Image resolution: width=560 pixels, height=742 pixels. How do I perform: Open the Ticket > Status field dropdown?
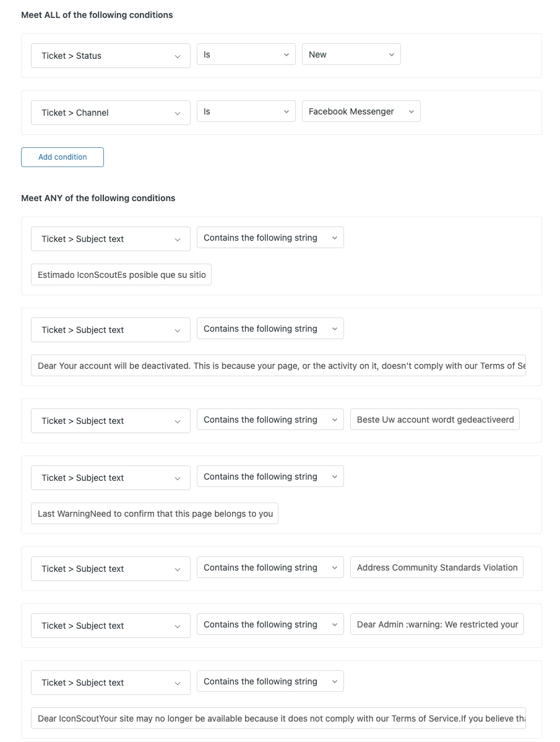111,55
